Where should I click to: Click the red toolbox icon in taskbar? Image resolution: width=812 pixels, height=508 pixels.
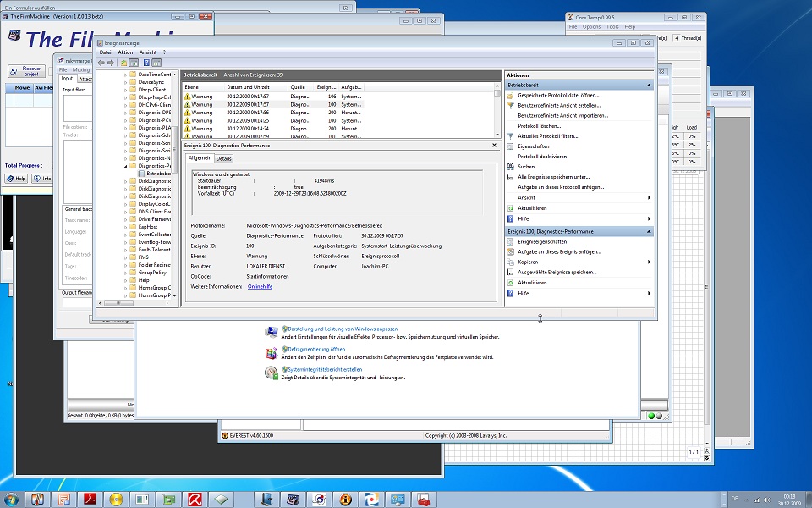click(x=424, y=500)
